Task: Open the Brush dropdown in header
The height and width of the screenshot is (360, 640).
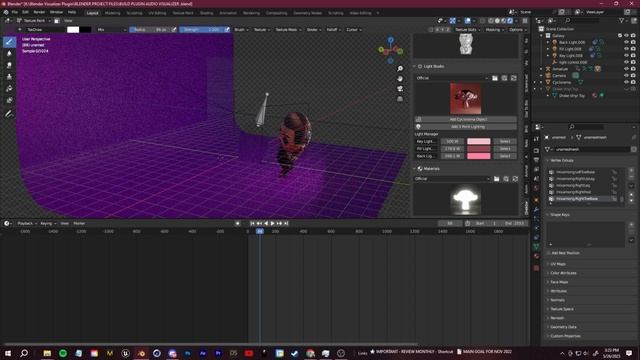Action: [x=241, y=29]
